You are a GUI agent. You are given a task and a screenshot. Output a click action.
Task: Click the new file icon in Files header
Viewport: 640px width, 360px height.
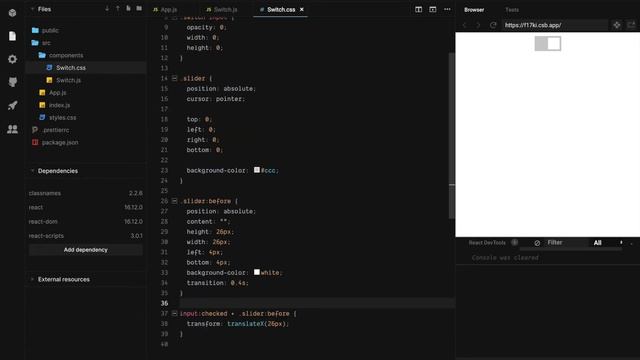point(128,9)
